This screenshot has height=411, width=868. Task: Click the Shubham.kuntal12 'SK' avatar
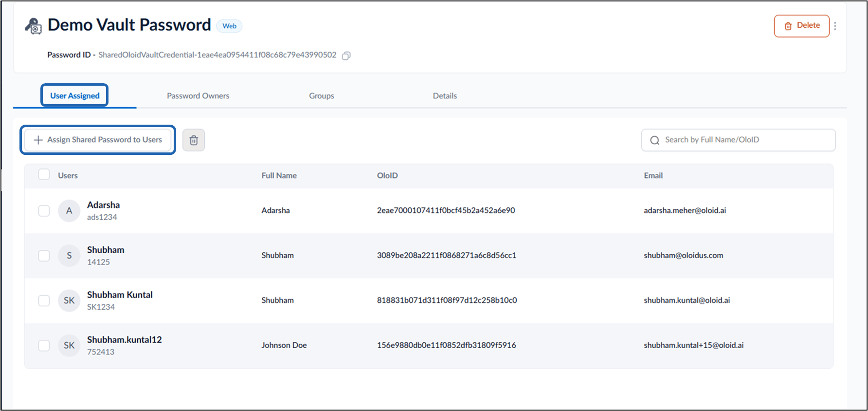coord(69,345)
